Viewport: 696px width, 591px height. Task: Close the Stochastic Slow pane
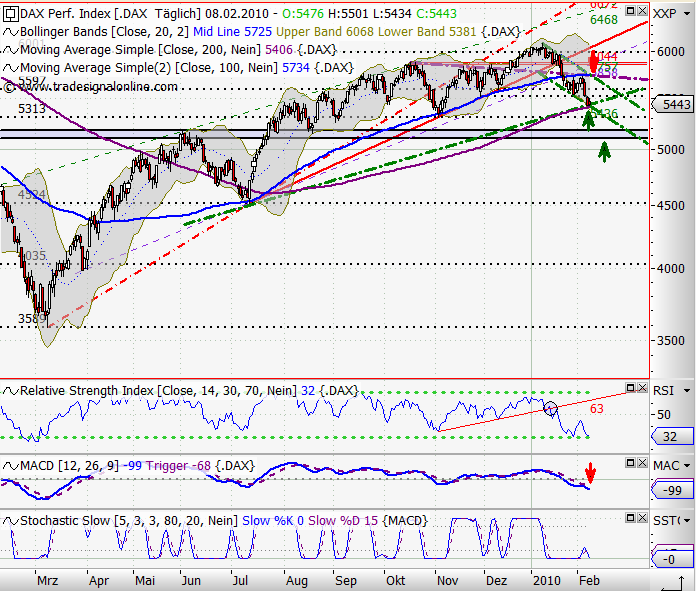point(642,517)
